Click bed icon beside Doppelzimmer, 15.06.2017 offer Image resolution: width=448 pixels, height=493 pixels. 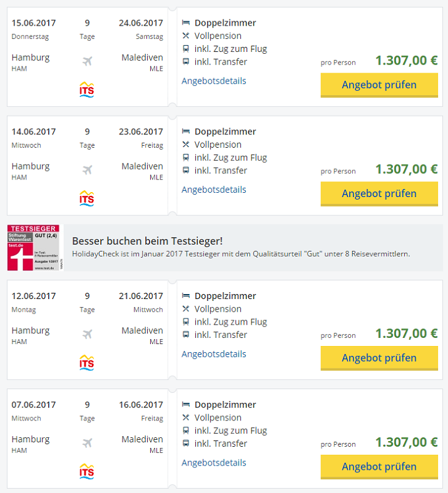point(186,23)
